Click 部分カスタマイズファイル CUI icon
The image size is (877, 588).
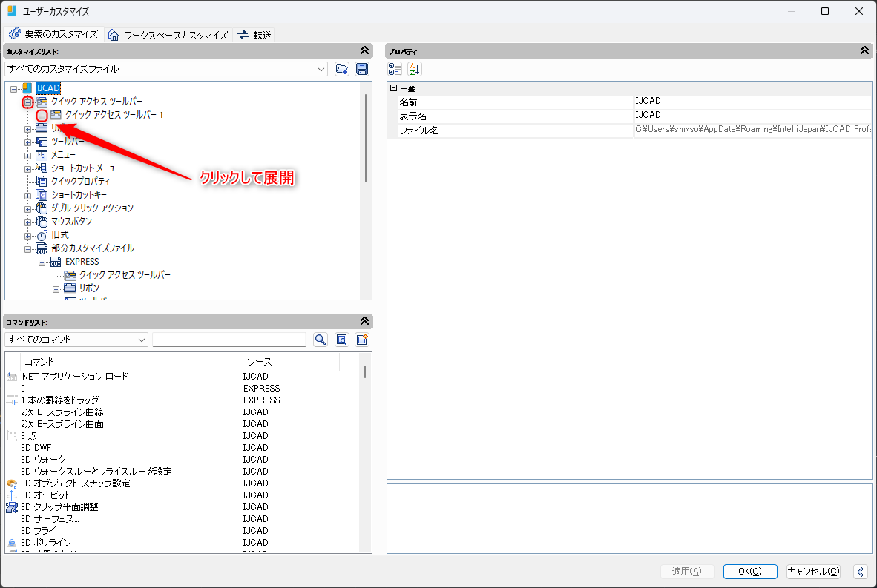point(42,248)
